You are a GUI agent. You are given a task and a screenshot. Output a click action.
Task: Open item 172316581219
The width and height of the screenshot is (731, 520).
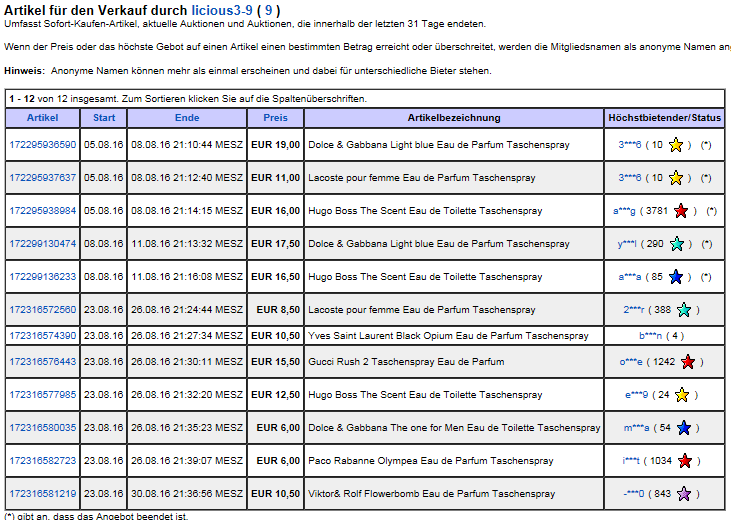(42, 494)
